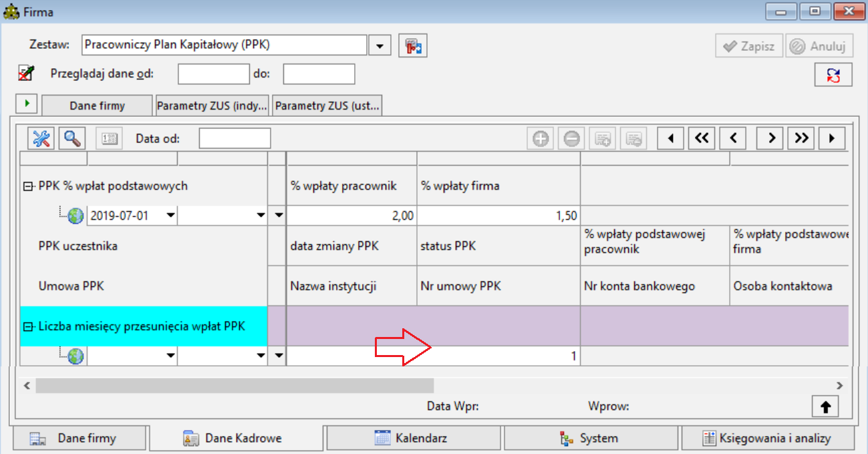Screen dimensions: 868x454
Task: Open the Zestaw dropdown arrow
Action: click(x=380, y=45)
